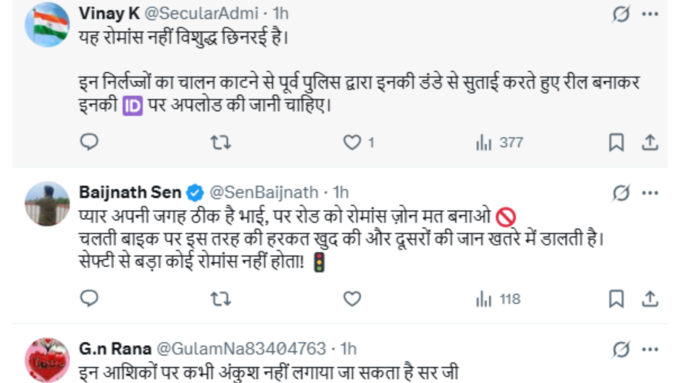Open G.n Rana's heart avatar

(47, 360)
